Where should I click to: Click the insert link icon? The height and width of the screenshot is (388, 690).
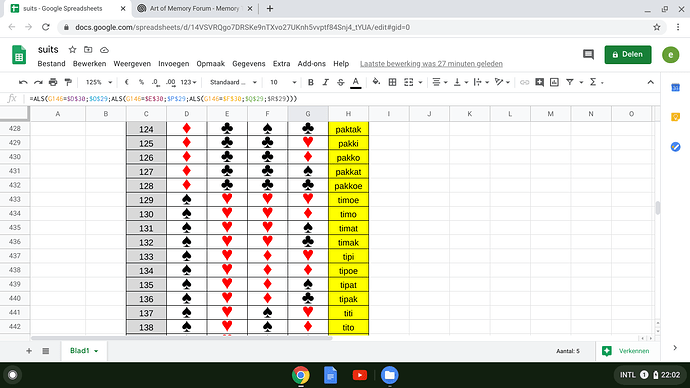click(524, 82)
